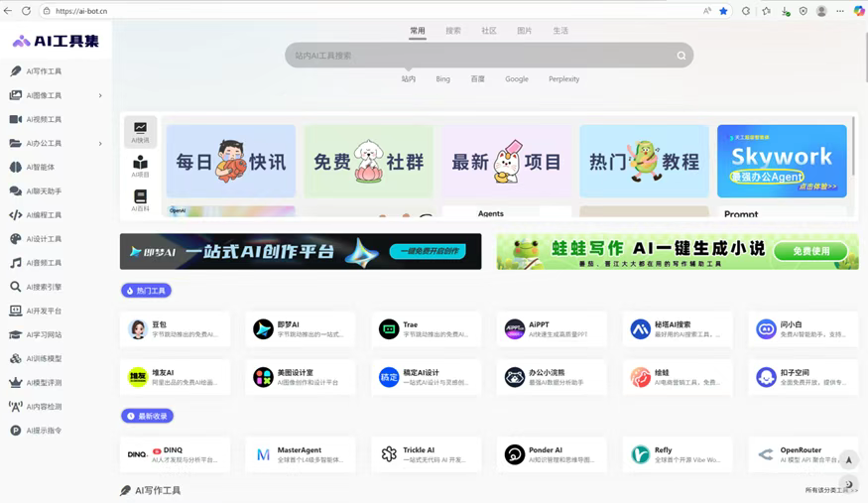
Task: Select the 站内 search engine option
Action: pos(409,79)
